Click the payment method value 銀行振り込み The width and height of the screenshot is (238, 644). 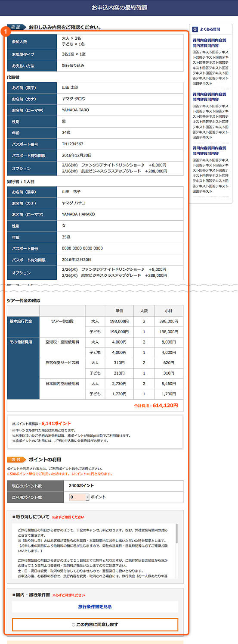(x=73, y=66)
